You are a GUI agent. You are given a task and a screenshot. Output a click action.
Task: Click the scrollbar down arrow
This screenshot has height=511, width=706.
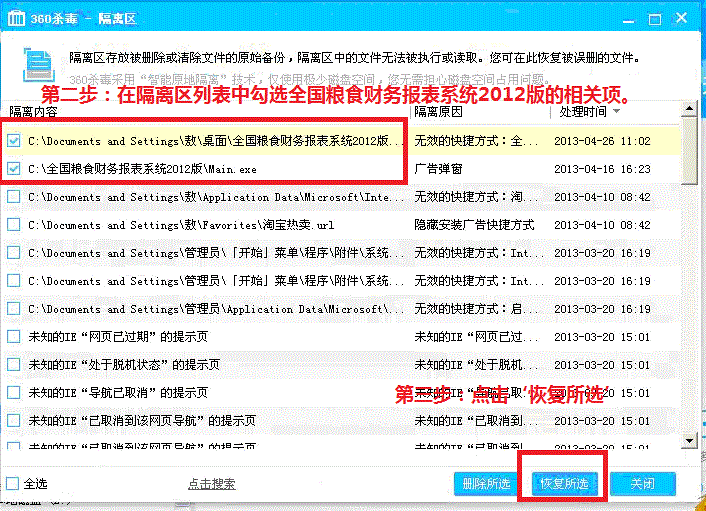689,440
